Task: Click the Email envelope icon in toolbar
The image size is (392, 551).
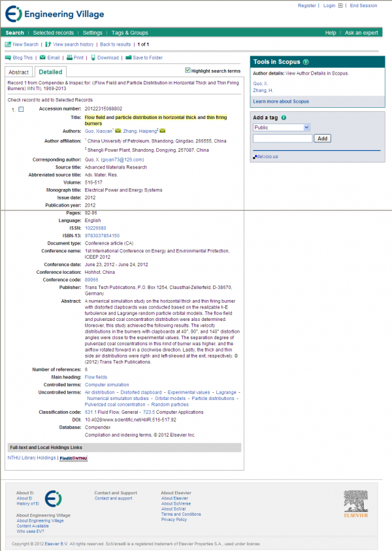Action: click(x=42, y=58)
